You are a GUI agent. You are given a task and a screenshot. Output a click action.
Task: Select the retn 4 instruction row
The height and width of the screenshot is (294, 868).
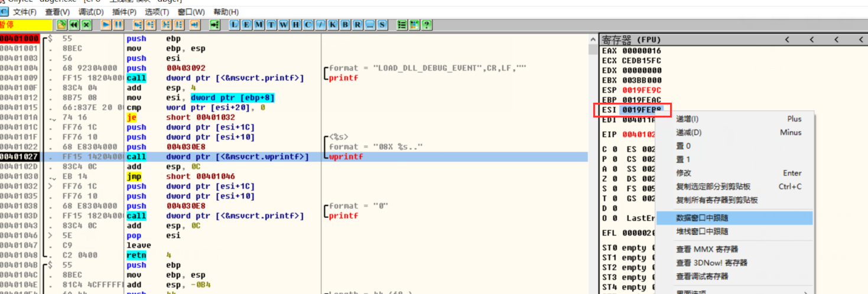294,255
